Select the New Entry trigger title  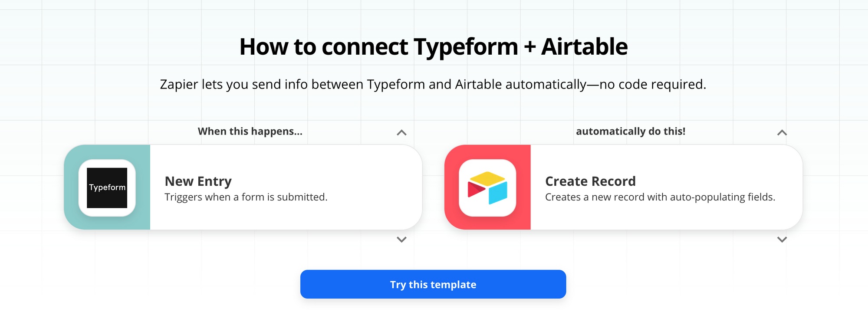(x=198, y=181)
